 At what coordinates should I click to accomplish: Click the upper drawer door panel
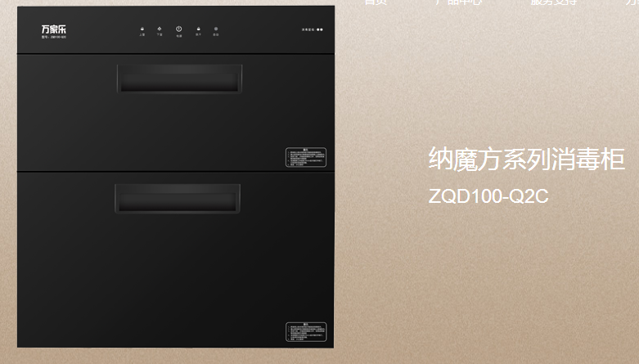coord(176,113)
